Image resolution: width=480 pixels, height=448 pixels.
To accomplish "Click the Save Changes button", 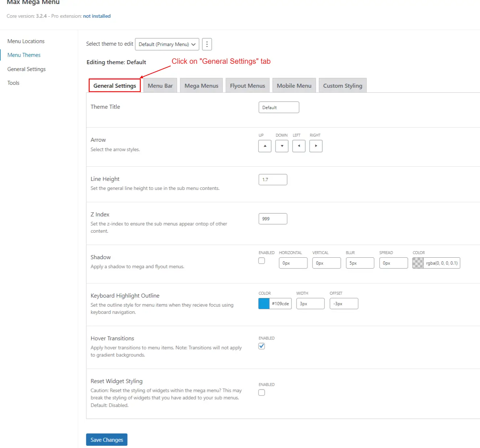I will (106, 439).
